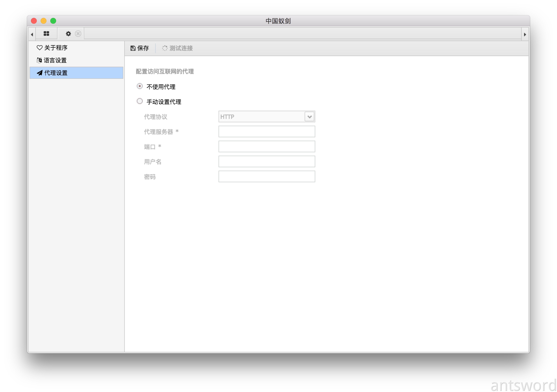Click the spinner icon beside 测试连接
557x392 pixels.
(165, 48)
